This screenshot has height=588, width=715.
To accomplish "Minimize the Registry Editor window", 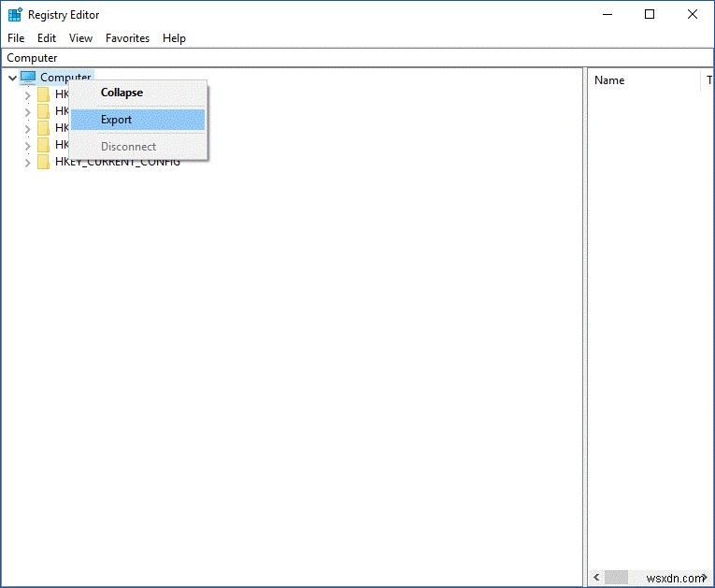I will point(608,15).
